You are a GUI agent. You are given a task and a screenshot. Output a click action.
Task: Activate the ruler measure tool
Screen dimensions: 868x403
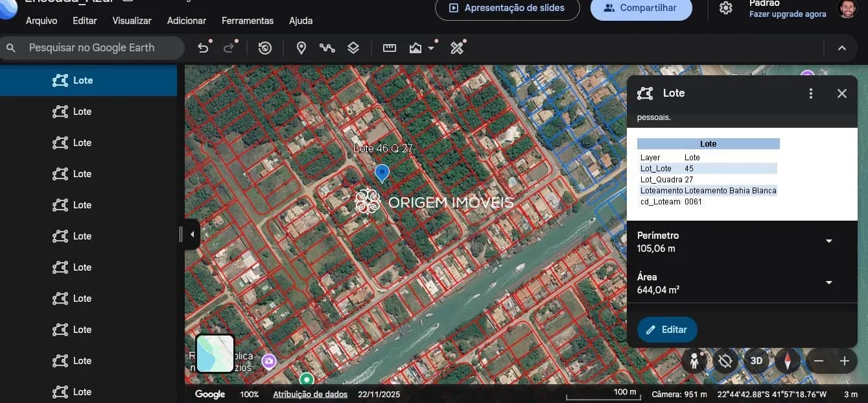tap(390, 48)
